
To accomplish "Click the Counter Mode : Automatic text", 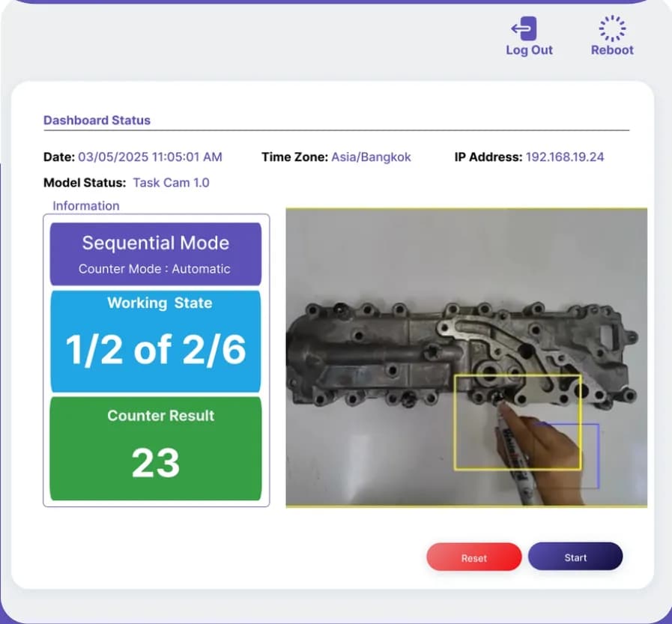I will [x=154, y=269].
